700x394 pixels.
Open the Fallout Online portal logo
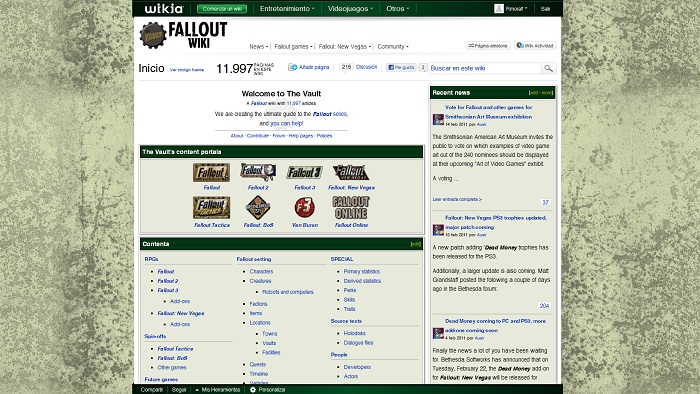[351, 207]
